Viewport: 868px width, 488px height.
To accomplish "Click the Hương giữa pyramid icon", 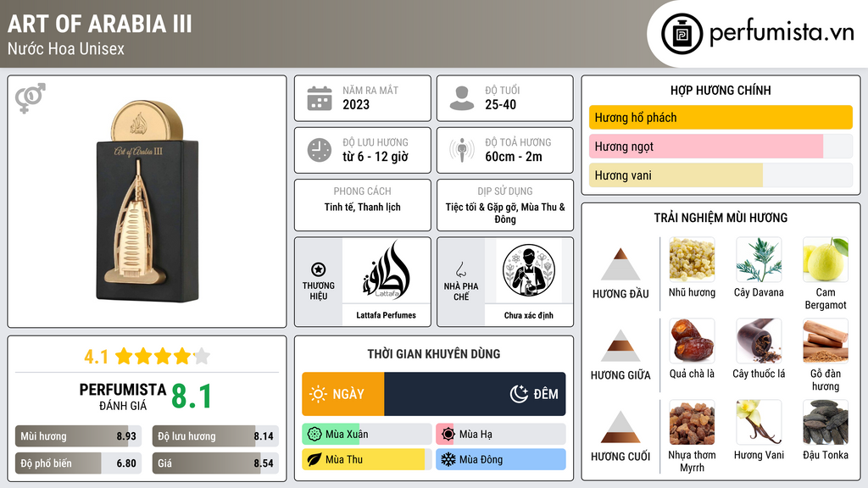I will click(620, 346).
